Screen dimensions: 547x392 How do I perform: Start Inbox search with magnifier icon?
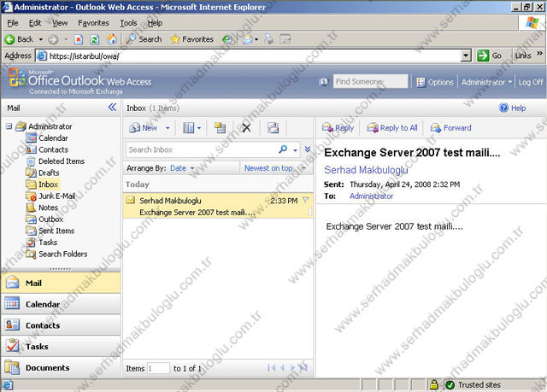[283, 149]
